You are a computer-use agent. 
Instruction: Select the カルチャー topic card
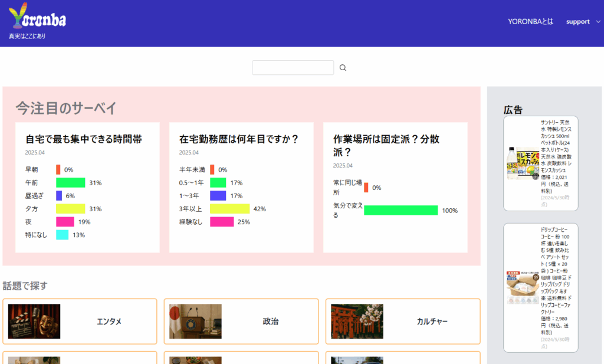click(432, 322)
